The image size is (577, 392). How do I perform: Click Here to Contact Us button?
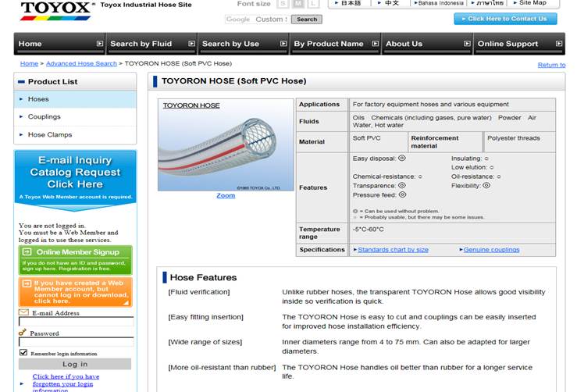pos(505,19)
